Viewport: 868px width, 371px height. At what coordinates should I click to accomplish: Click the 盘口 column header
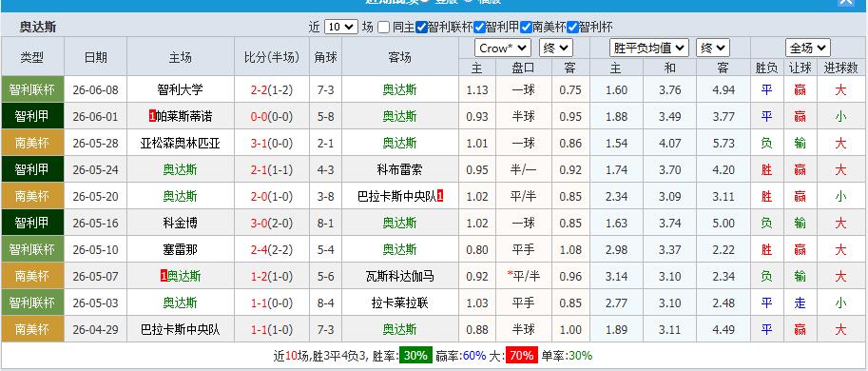(x=523, y=68)
